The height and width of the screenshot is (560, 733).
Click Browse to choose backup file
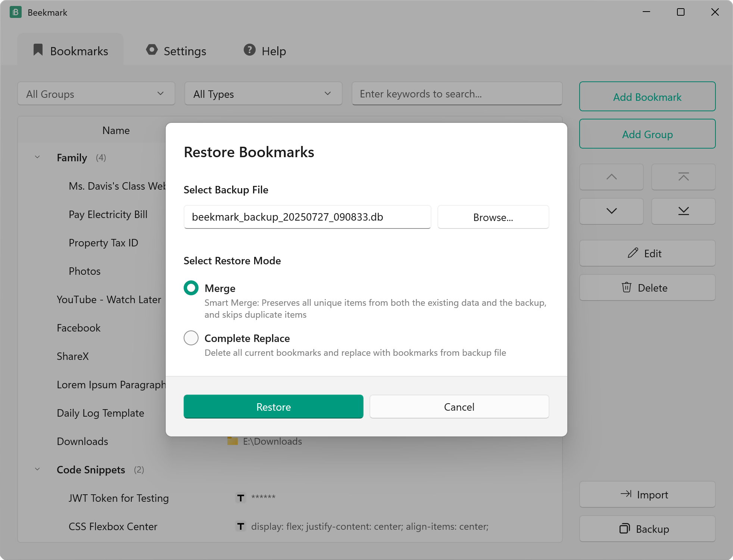click(493, 217)
